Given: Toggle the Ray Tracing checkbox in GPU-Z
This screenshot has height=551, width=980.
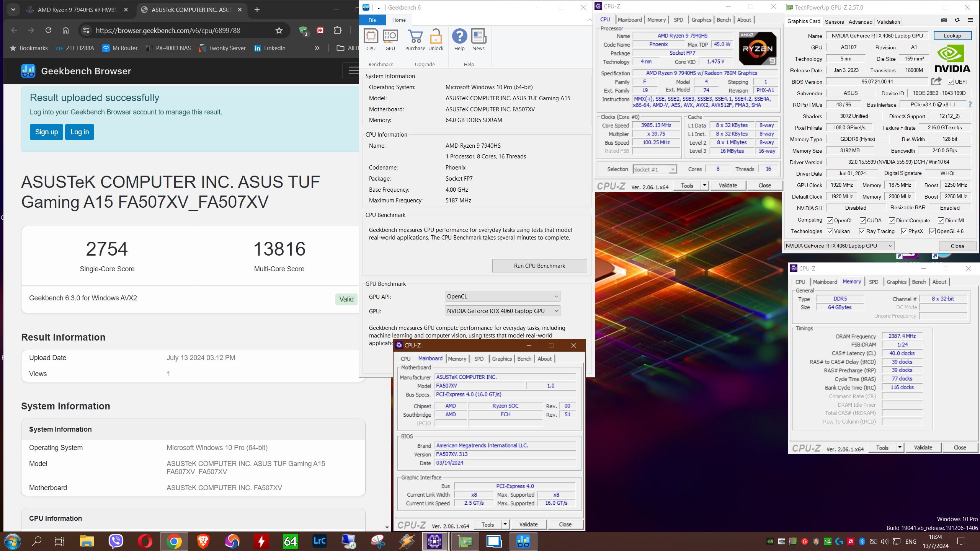Looking at the screenshot, I should pyautogui.click(x=862, y=231).
